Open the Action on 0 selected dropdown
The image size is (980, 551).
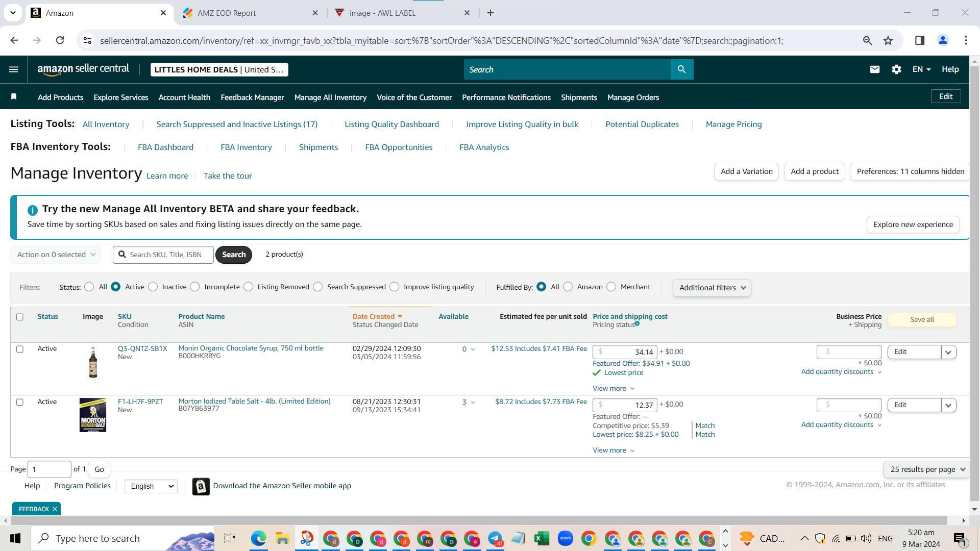pos(56,255)
